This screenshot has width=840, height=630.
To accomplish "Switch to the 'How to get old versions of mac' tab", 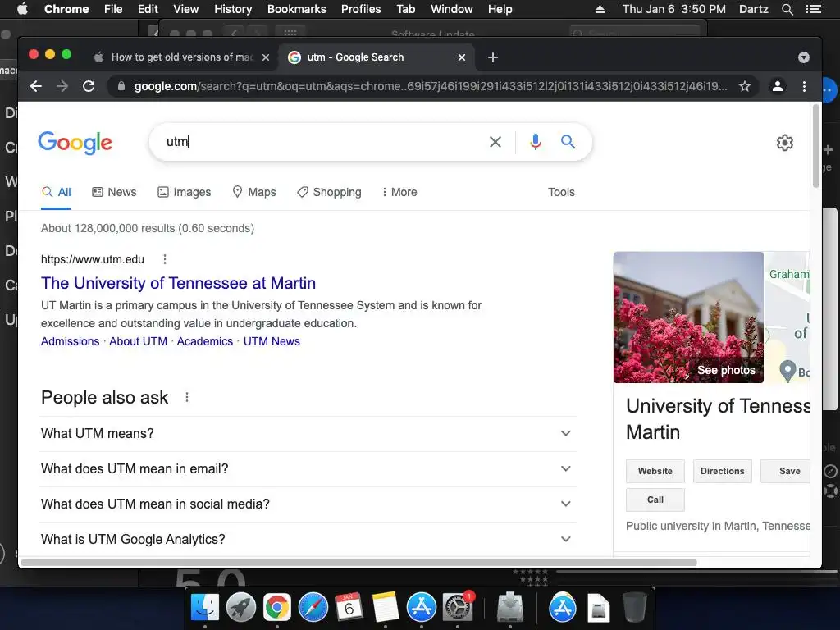I will tap(182, 57).
